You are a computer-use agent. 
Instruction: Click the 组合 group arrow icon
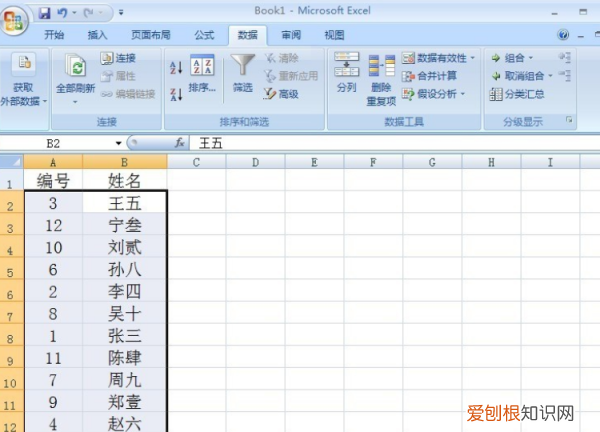[496, 58]
